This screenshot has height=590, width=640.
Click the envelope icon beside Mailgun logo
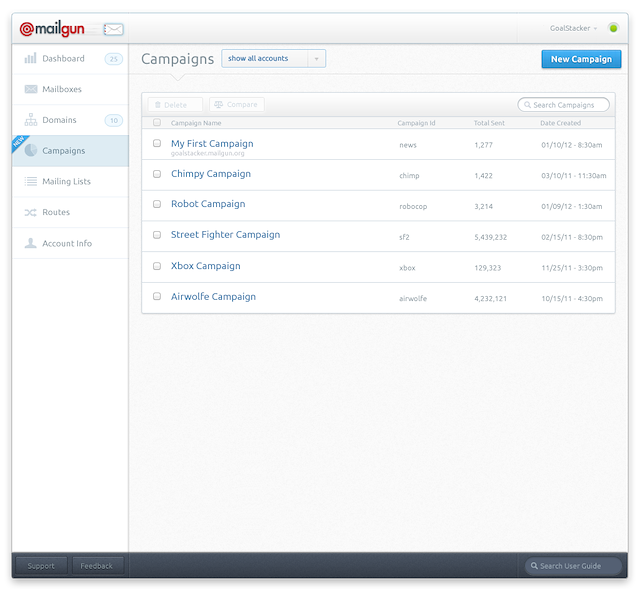(113, 29)
